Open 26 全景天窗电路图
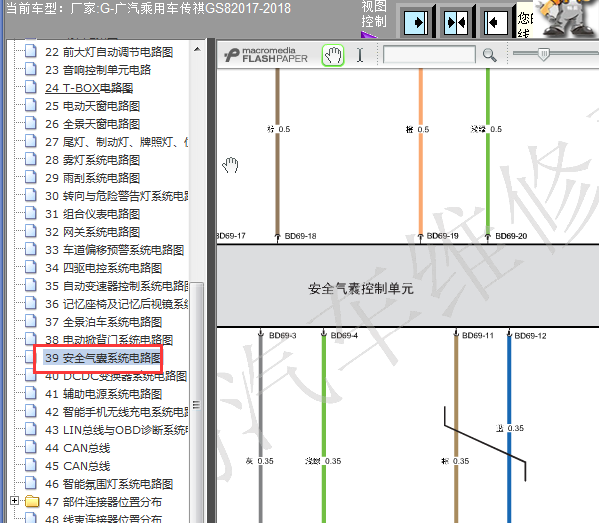Viewport: 599px width, 523px height. pyautogui.click(x=92, y=124)
